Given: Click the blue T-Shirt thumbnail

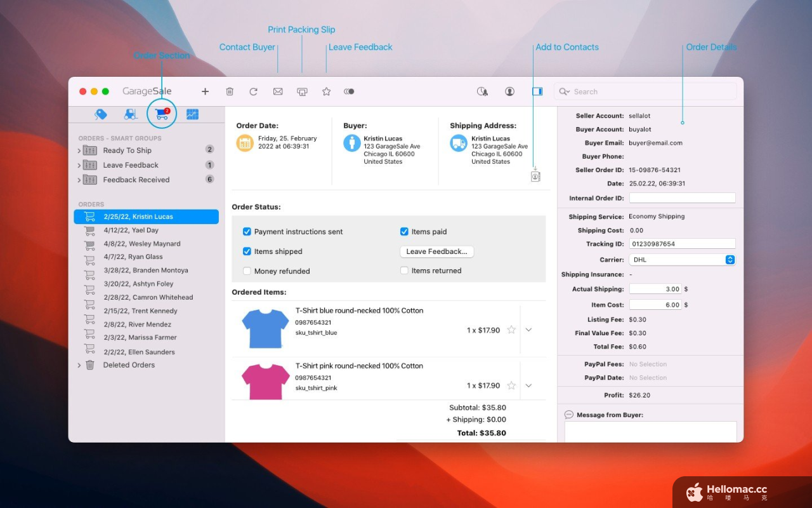Looking at the screenshot, I should tap(265, 329).
